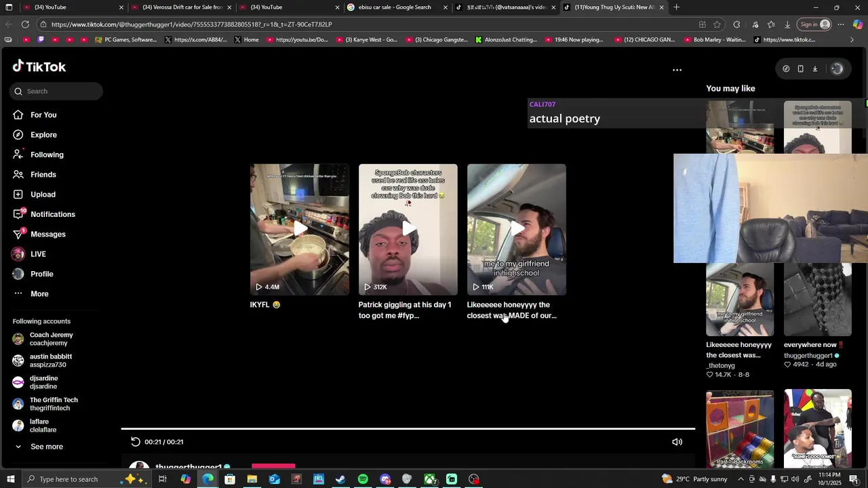The width and height of the screenshot is (868, 488).
Task: Open Messages inbox
Action: (x=47, y=234)
